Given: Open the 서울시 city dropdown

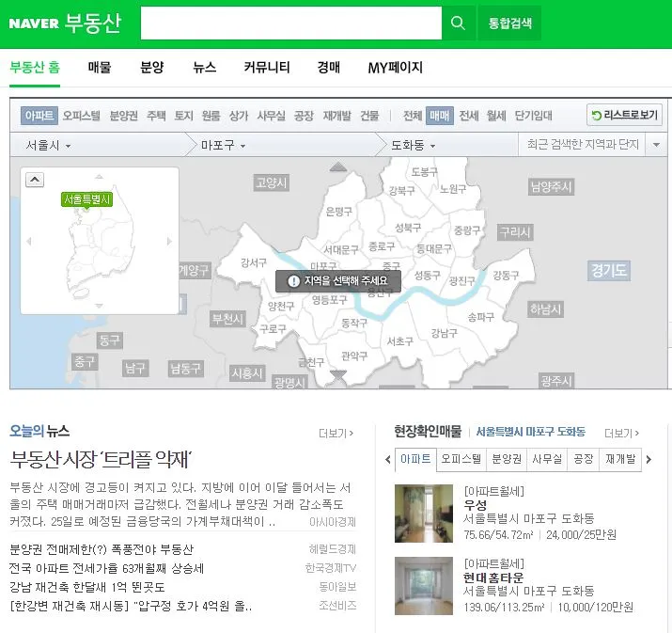Looking at the screenshot, I should [x=48, y=146].
